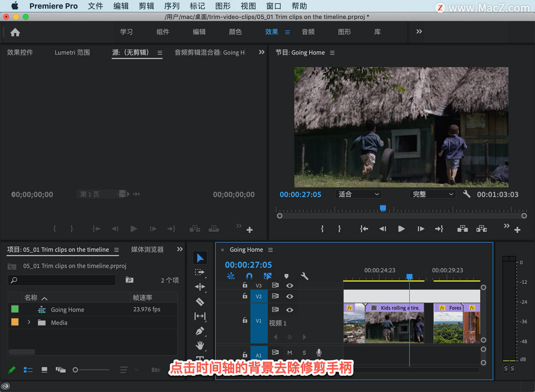Image resolution: width=535 pixels, height=392 pixels.
Task: Switch to the 媒体浏览器 tab
Action: pyautogui.click(x=147, y=249)
